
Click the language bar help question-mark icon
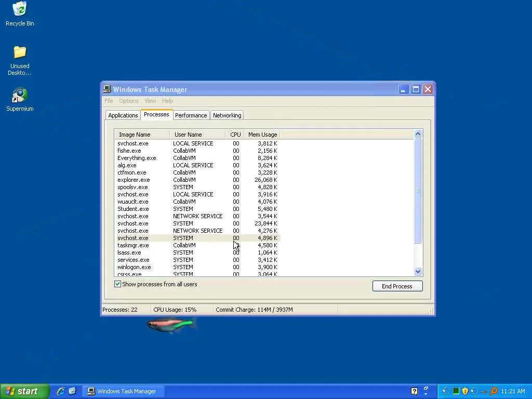point(414,391)
